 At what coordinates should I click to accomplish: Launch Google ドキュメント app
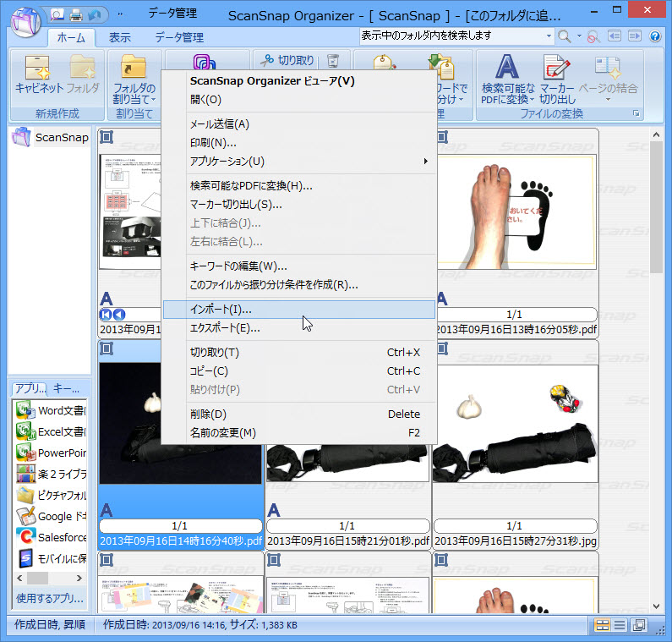tap(51, 516)
